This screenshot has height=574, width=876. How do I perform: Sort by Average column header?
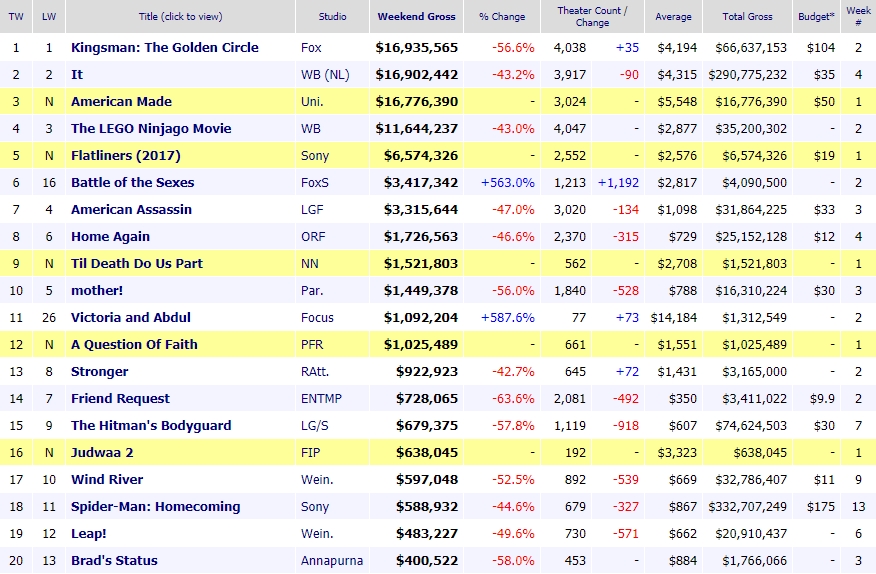pyautogui.click(x=673, y=17)
